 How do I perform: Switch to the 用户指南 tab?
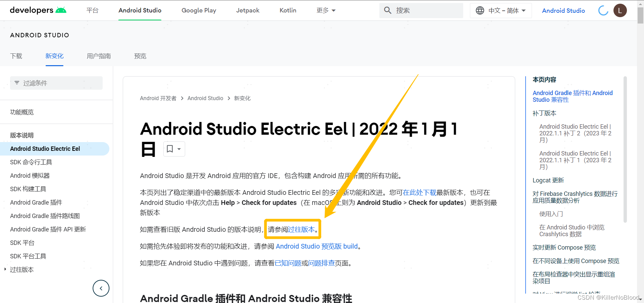point(99,56)
